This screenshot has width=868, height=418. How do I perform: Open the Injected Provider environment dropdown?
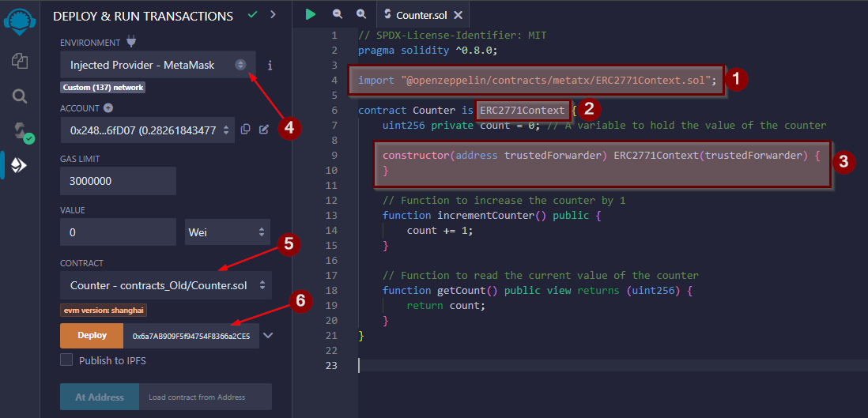[x=158, y=65]
